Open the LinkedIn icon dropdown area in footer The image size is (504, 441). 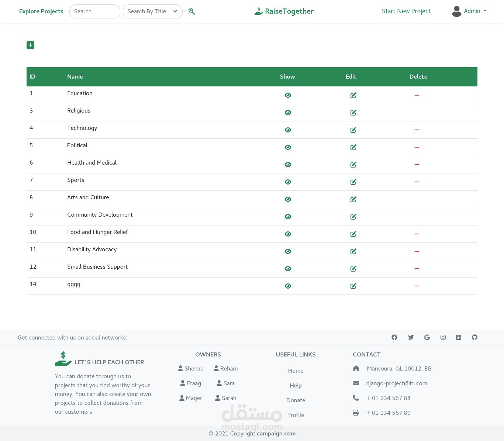click(x=459, y=337)
